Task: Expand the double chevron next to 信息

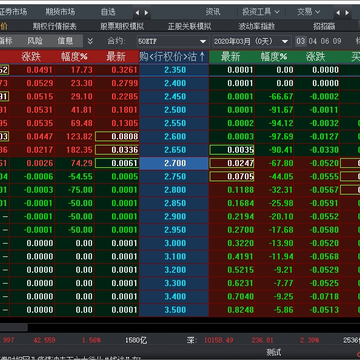Action: tap(90, 41)
